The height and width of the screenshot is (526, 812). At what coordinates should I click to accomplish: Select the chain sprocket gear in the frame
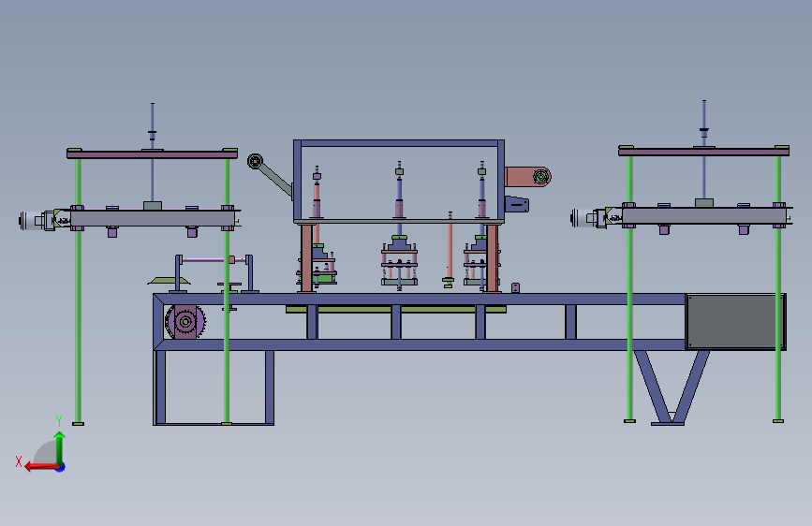(185, 322)
